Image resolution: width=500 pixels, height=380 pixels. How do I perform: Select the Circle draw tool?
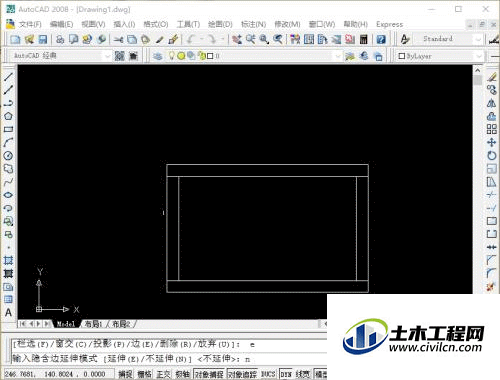point(8,156)
